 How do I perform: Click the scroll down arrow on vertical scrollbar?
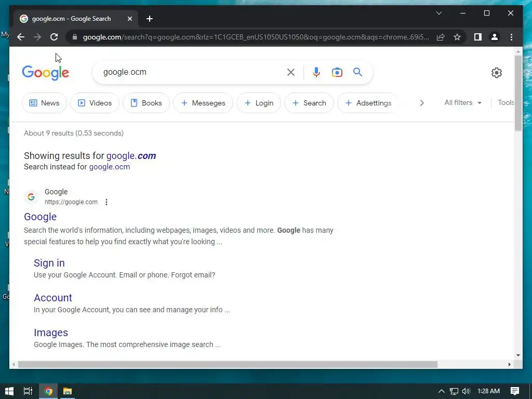518,355
